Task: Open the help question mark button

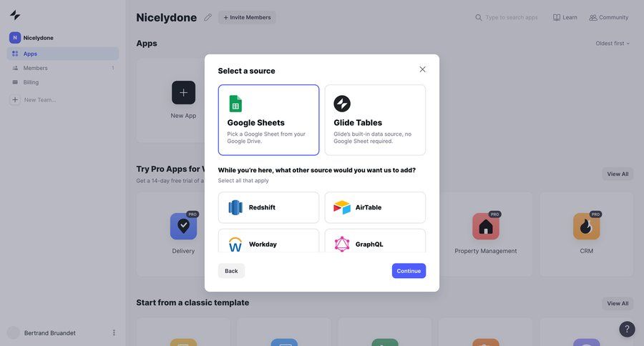Action: (627, 329)
